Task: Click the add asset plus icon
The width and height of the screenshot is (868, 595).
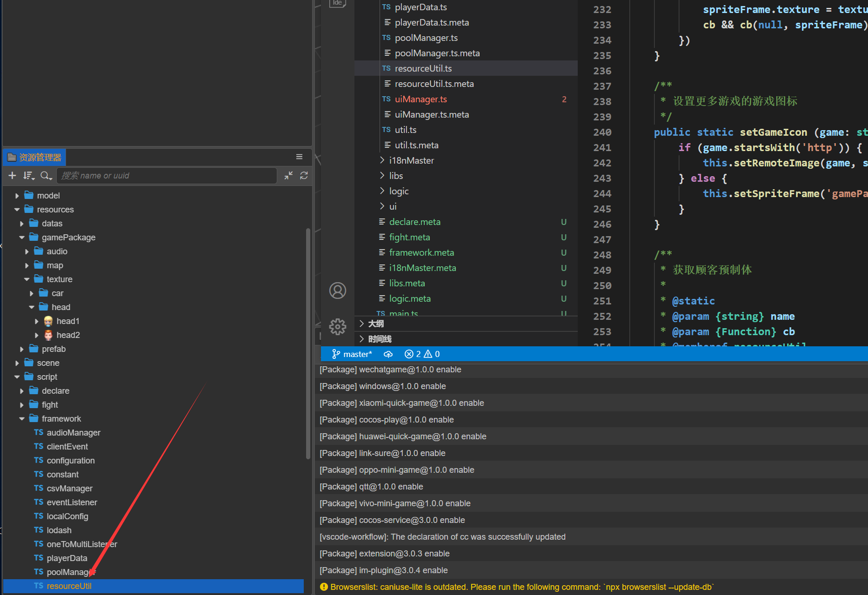Action: pyautogui.click(x=13, y=175)
